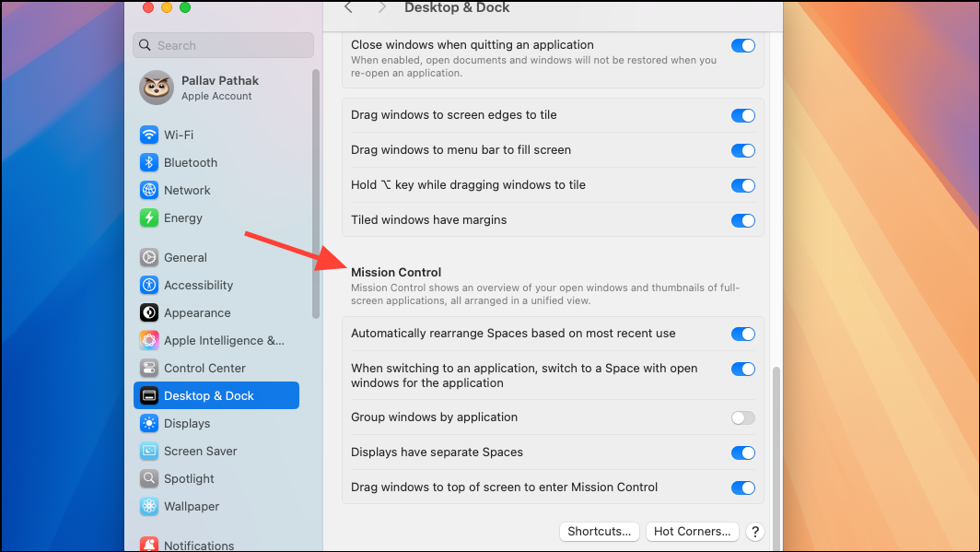980x552 pixels.
Task: Open the Network globe icon
Action: click(149, 190)
